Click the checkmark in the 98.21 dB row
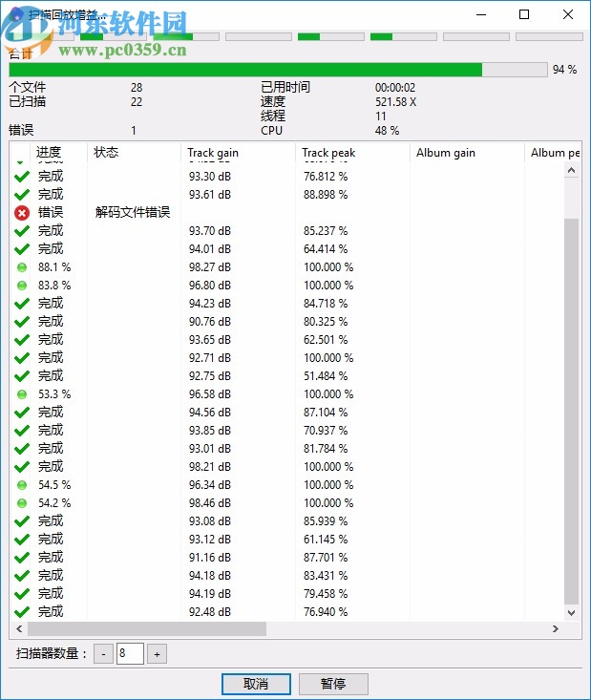Image resolution: width=591 pixels, height=700 pixels. pos(21,467)
